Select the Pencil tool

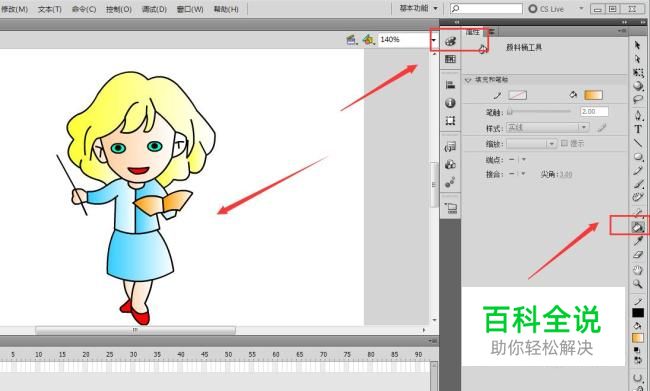click(x=638, y=170)
